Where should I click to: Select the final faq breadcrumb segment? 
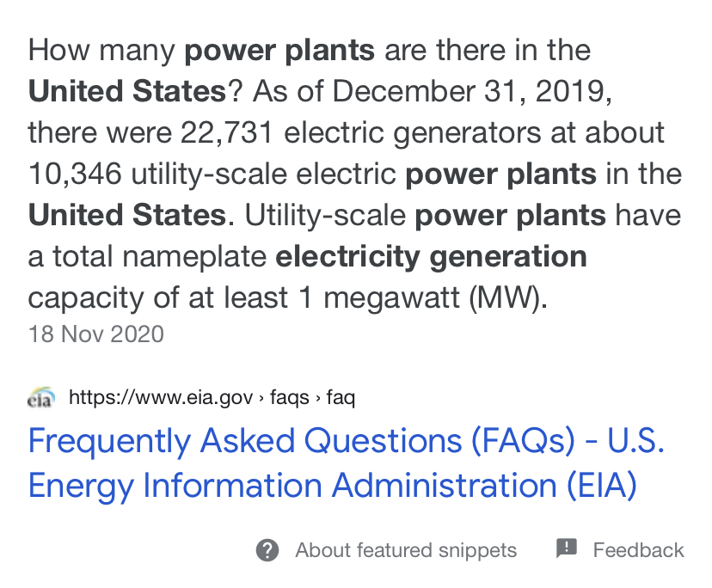pyautogui.click(x=341, y=398)
